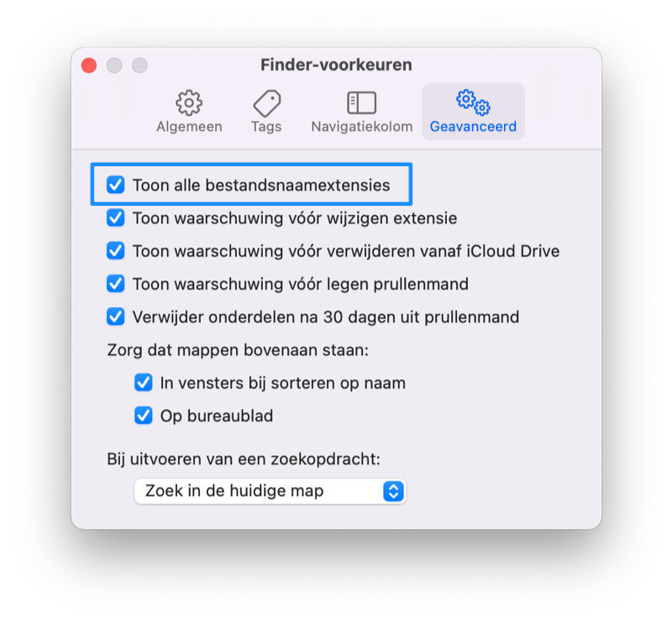The image size is (672, 623).
Task: Uncheck the Op bureaublad option
Action: point(143,416)
